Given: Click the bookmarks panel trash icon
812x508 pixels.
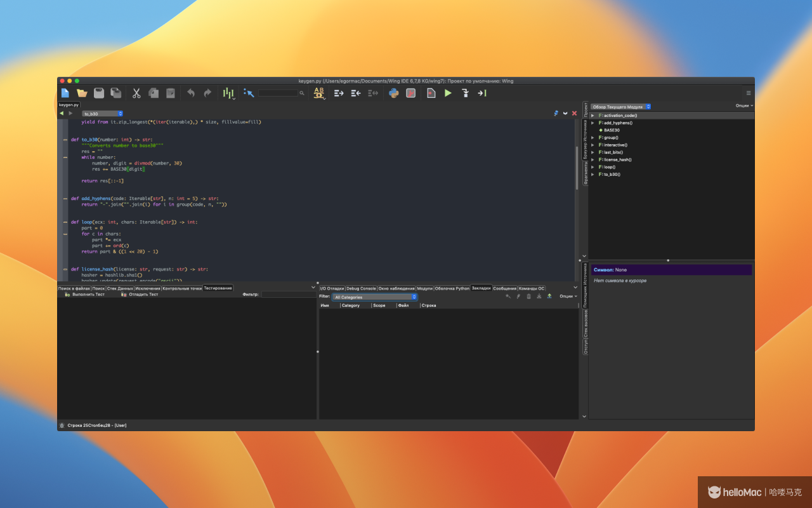Looking at the screenshot, I should [x=528, y=297].
